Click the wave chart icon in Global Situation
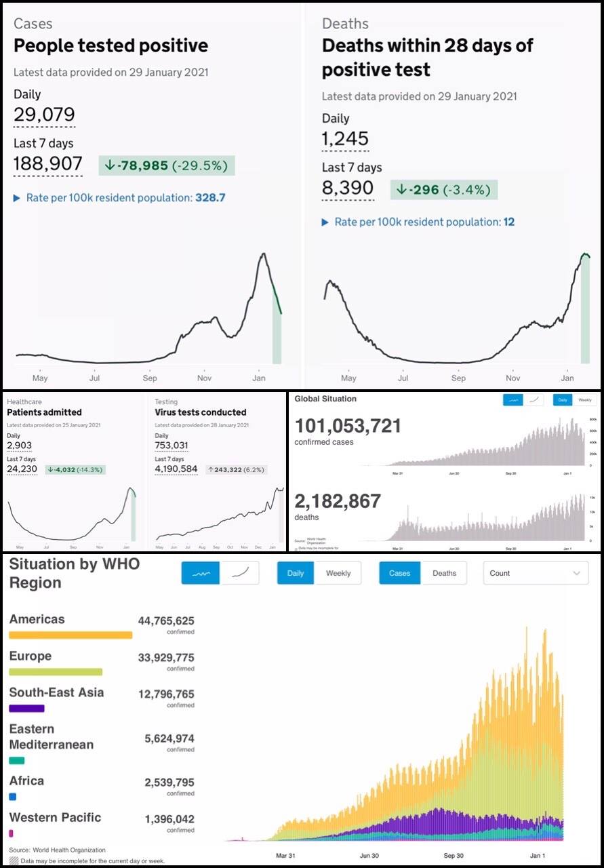This screenshot has height=868, width=604. (x=512, y=401)
